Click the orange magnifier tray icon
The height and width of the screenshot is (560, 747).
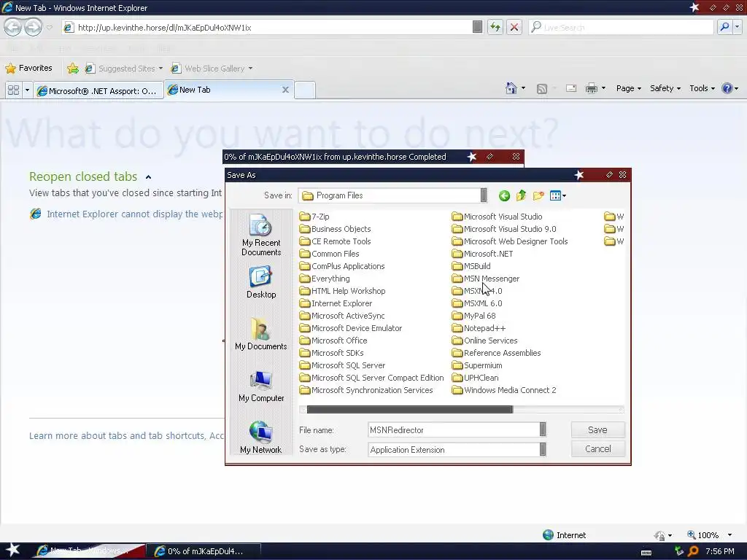coord(693,551)
